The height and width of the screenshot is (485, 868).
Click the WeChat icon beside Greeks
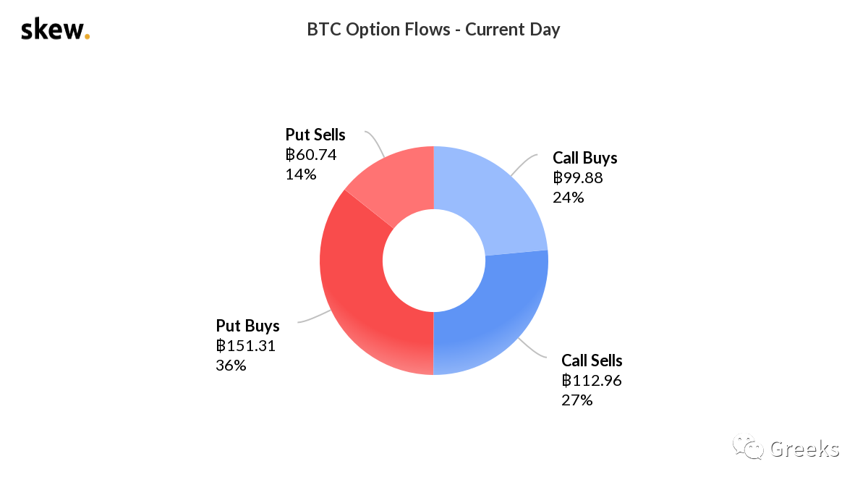(x=748, y=447)
